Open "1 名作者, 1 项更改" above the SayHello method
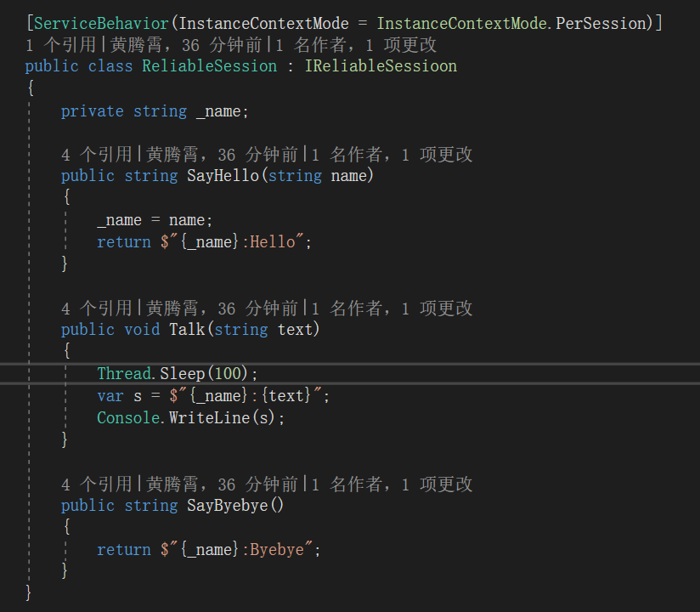The height and width of the screenshot is (612, 700). (x=392, y=155)
